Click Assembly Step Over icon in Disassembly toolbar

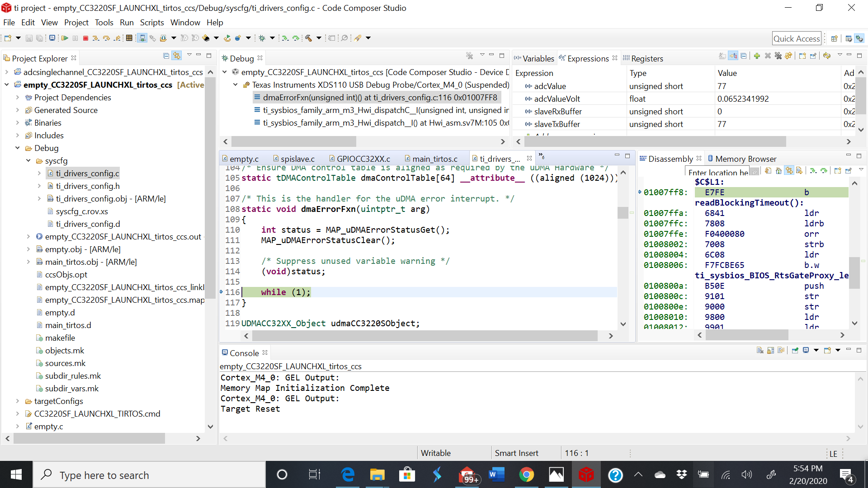tap(824, 170)
